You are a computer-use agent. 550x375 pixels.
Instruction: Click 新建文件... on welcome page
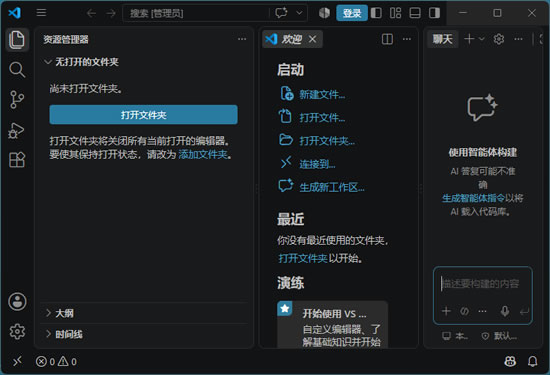coord(322,94)
